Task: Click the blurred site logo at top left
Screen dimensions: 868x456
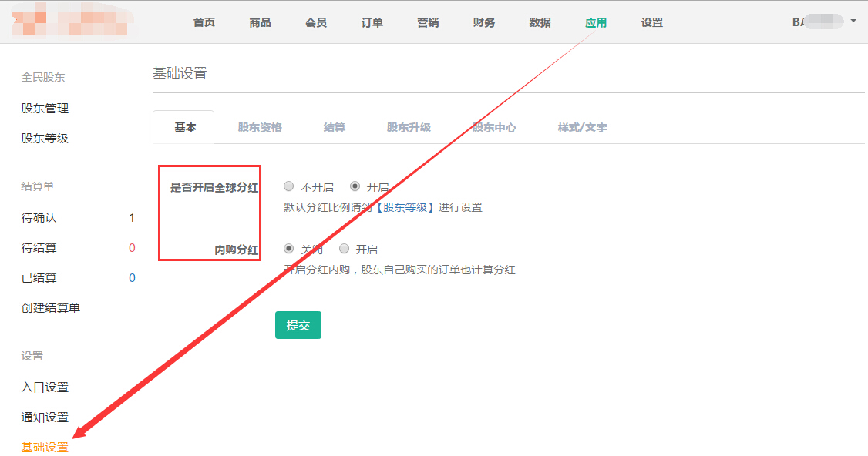Action: tap(69, 23)
